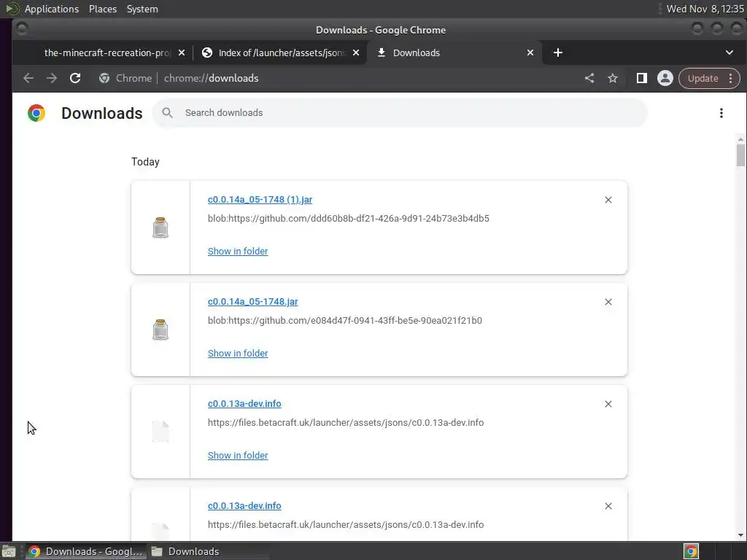Click the blob URL ending 90ea021f21b0
The width and height of the screenshot is (747, 560).
(x=345, y=321)
